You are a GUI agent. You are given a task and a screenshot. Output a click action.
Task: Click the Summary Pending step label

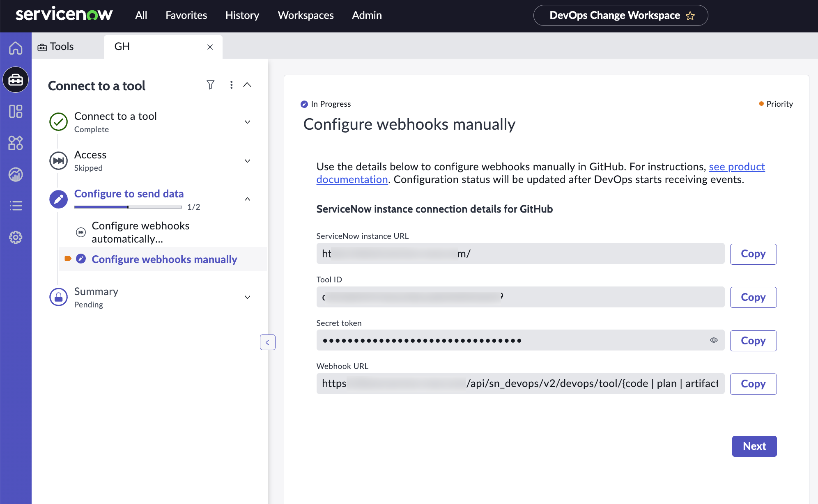coord(96,297)
